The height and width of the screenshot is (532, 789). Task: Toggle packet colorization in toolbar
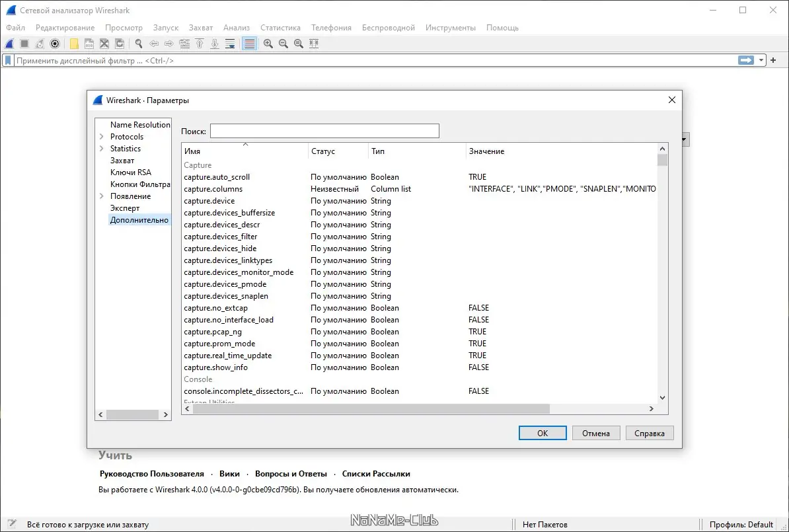click(x=250, y=44)
